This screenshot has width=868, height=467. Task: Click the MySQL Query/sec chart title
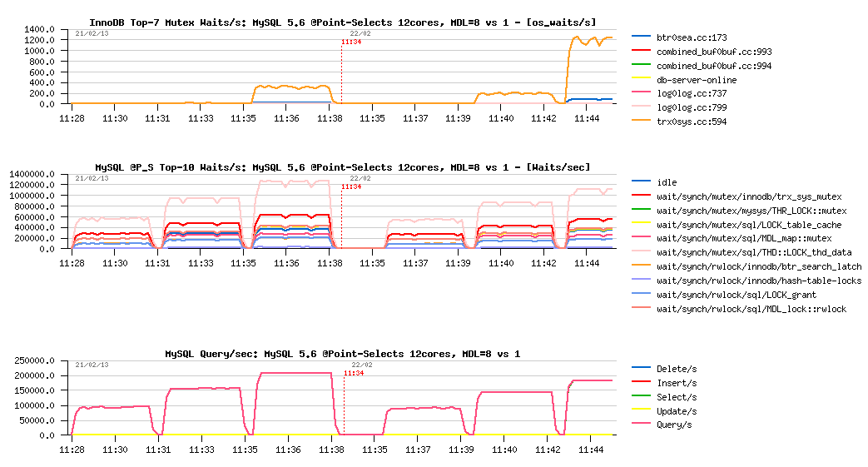[x=343, y=354]
